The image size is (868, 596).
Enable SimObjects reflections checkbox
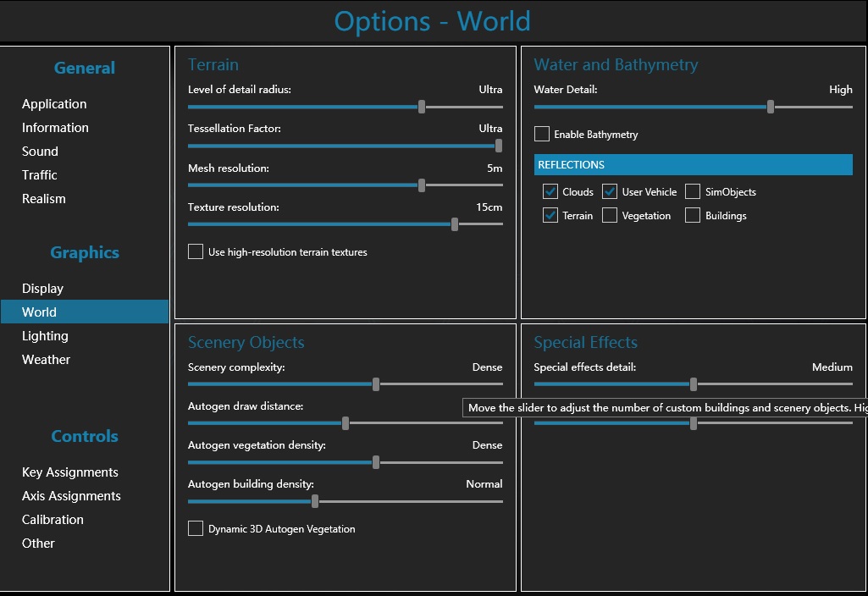tap(693, 191)
